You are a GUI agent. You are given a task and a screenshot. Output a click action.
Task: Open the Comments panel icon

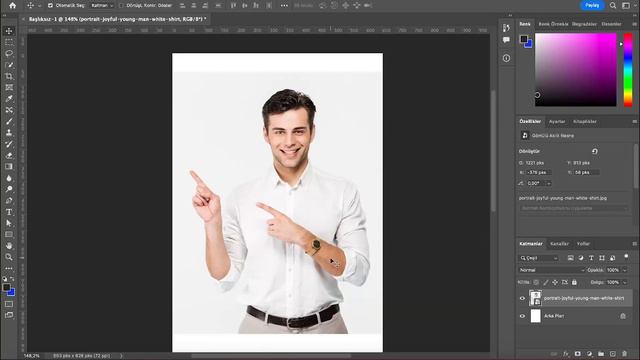coord(507,40)
